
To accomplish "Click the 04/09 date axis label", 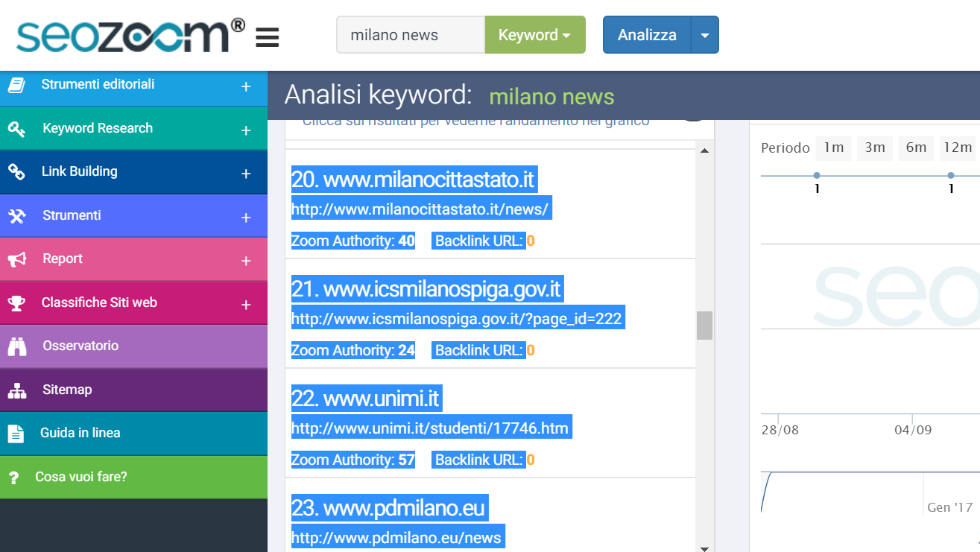I will (913, 430).
